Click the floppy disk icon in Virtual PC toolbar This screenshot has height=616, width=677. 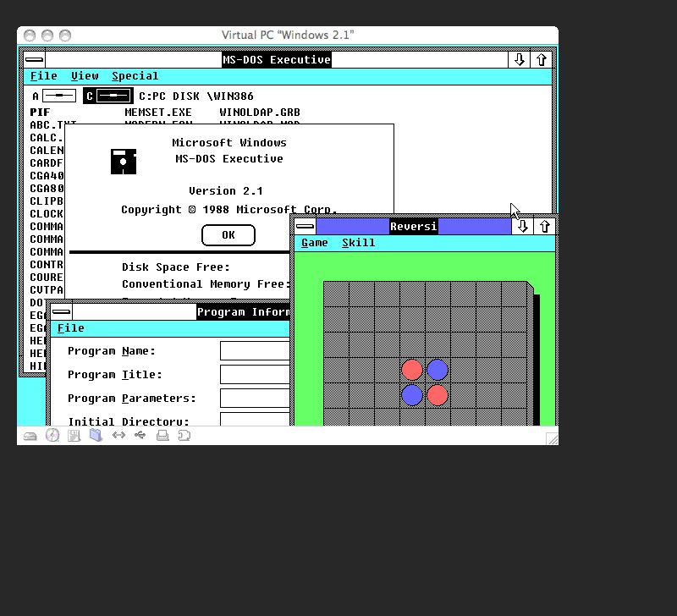(x=74, y=435)
